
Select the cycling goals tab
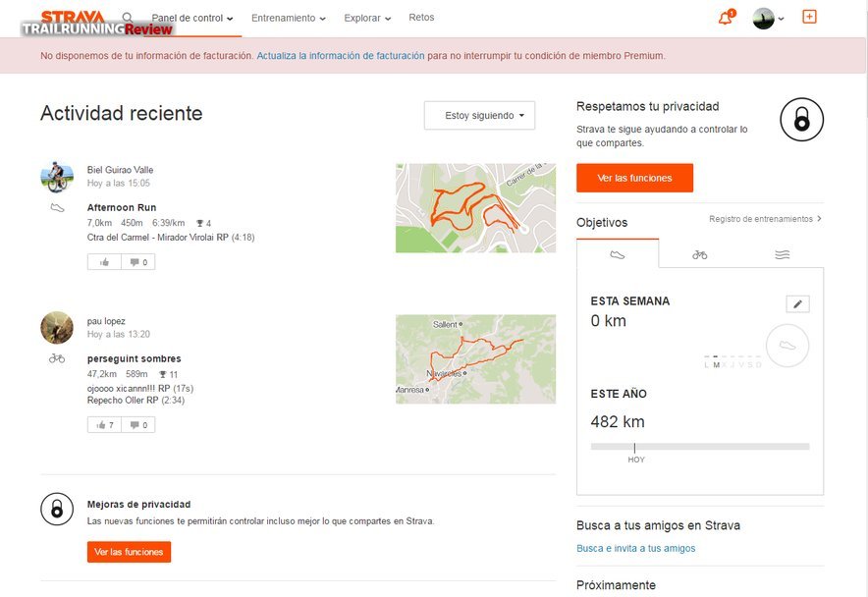[700, 254]
